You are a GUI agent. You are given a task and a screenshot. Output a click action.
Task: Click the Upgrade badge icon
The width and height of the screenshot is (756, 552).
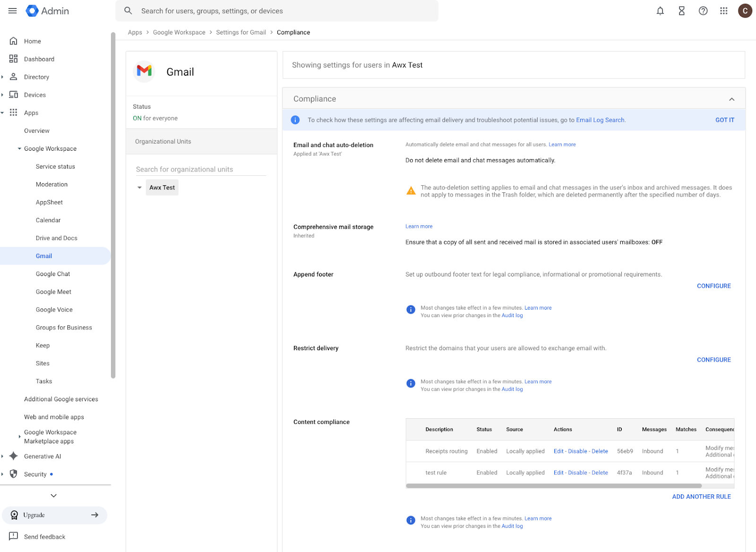(x=14, y=515)
